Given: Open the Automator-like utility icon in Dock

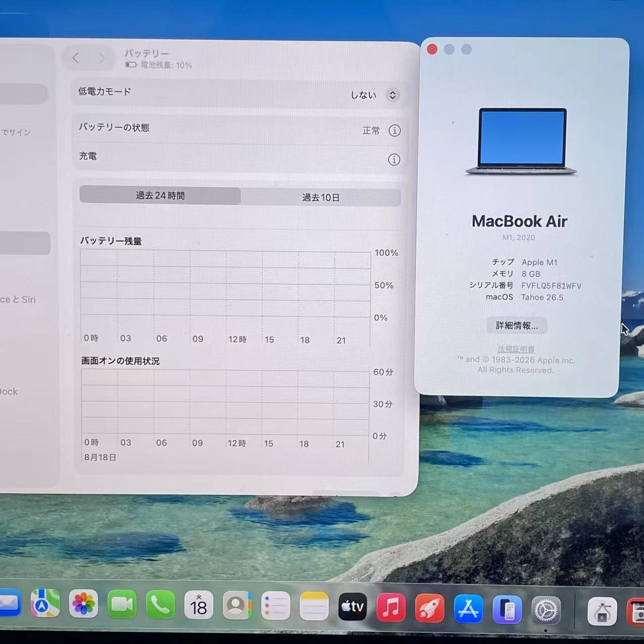Looking at the screenshot, I should pyautogui.click(x=602, y=612).
